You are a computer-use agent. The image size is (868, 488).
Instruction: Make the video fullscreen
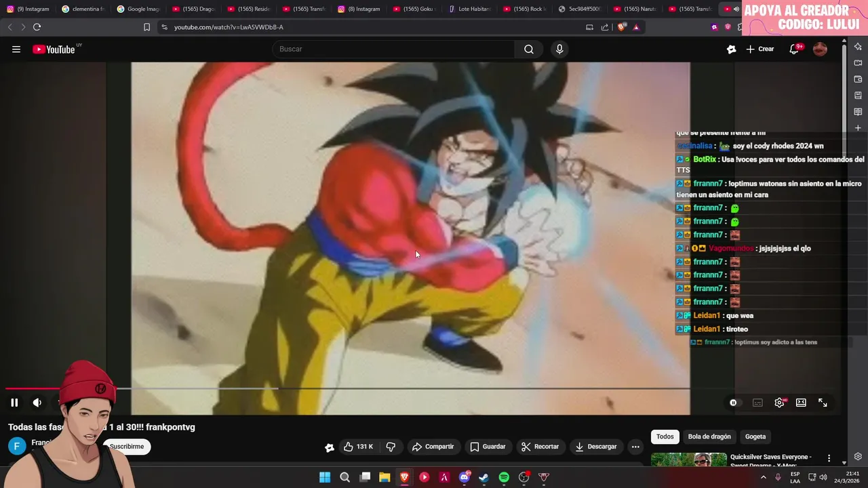823,403
